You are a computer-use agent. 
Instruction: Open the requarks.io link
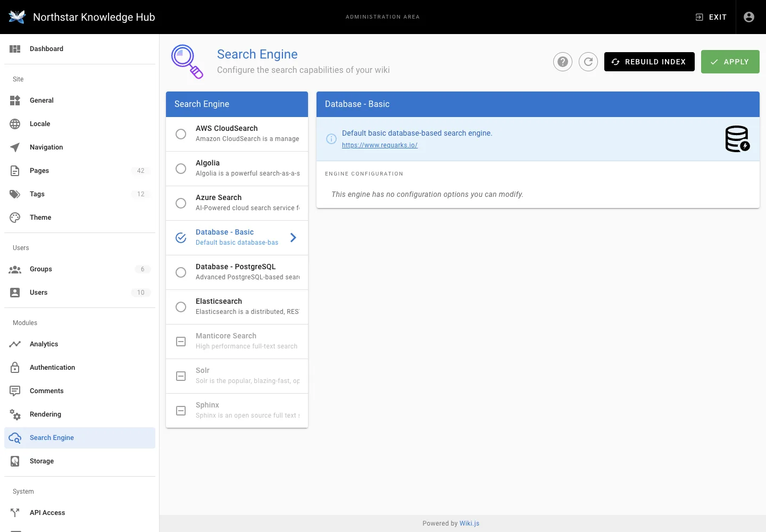pos(380,145)
